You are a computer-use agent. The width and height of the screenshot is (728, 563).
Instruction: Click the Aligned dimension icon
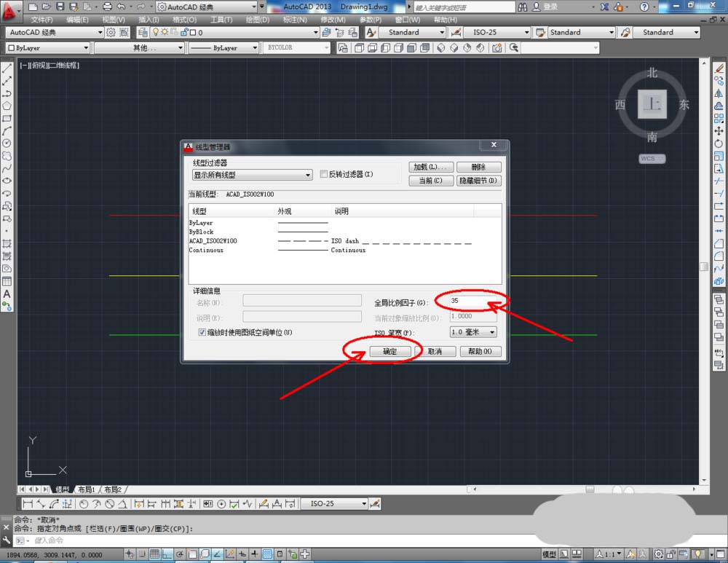click(x=41, y=503)
